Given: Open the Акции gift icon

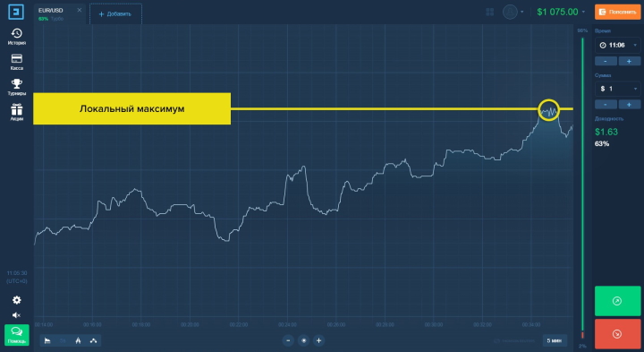Looking at the screenshot, I should pyautogui.click(x=17, y=112).
